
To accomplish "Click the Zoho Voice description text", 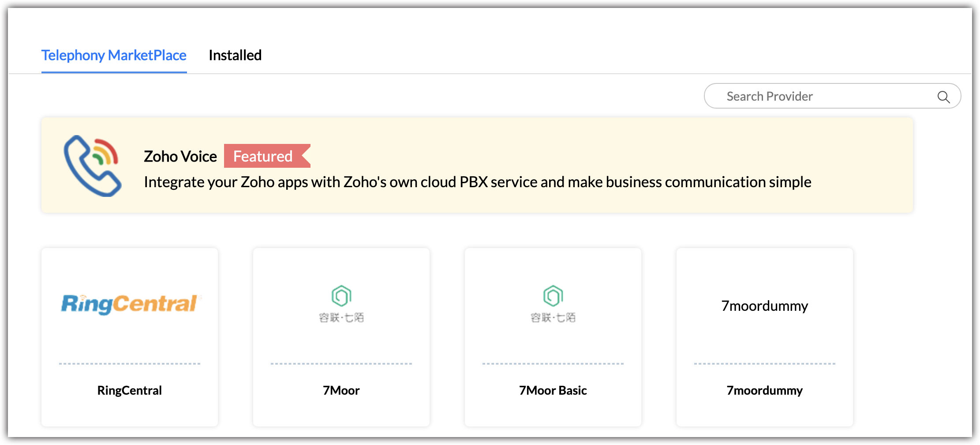I will click(477, 182).
